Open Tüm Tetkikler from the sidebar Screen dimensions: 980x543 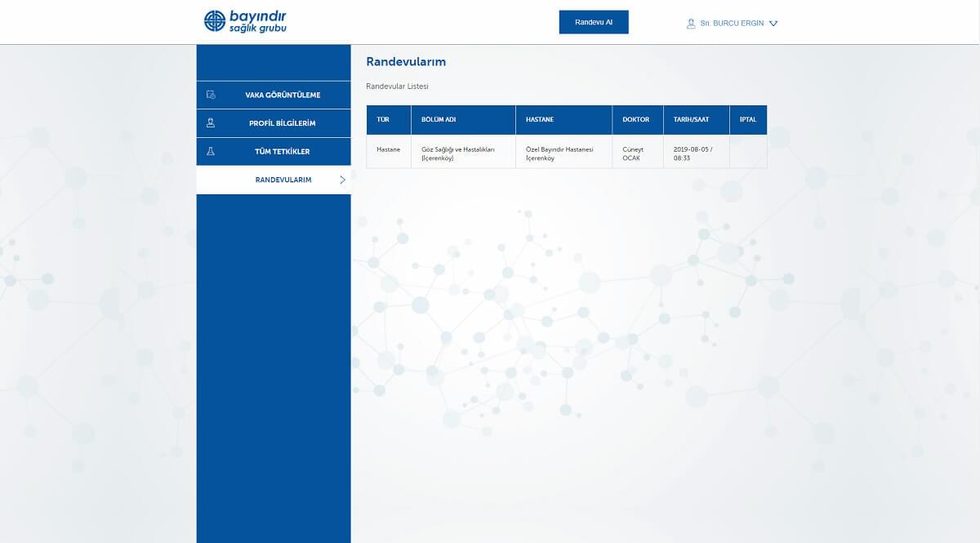tap(282, 152)
